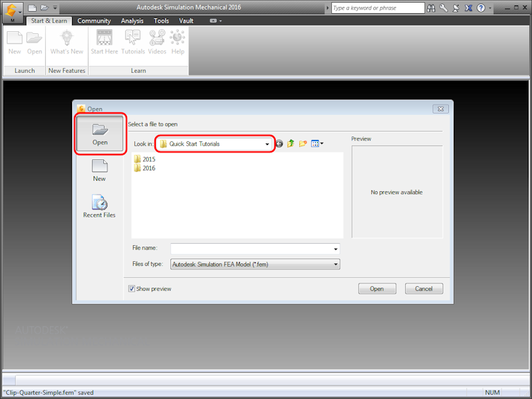Select the 2016 folder
The width and height of the screenshot is (532, 399).
click(145, 168)
